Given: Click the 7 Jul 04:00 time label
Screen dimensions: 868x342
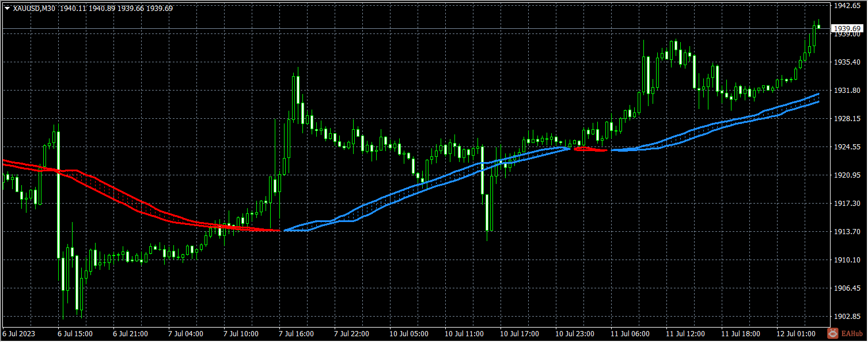Looking at the screenshot, I should (x=185, y=334).
